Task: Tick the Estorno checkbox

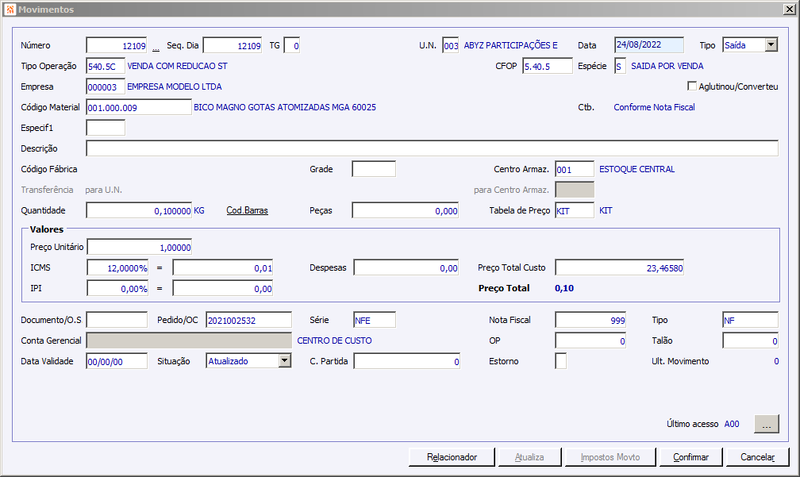Action: 561,361
